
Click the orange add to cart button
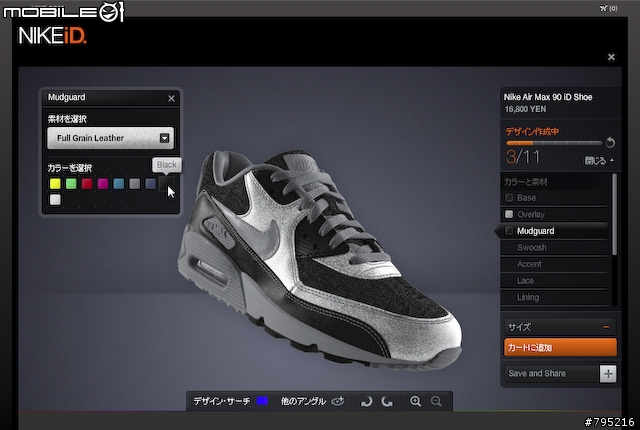click(560, 347)
